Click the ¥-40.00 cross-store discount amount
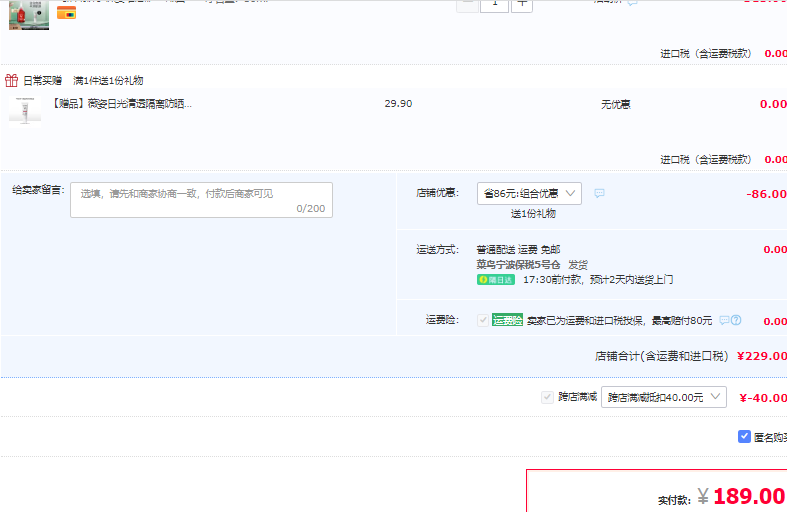 (763, 398)
